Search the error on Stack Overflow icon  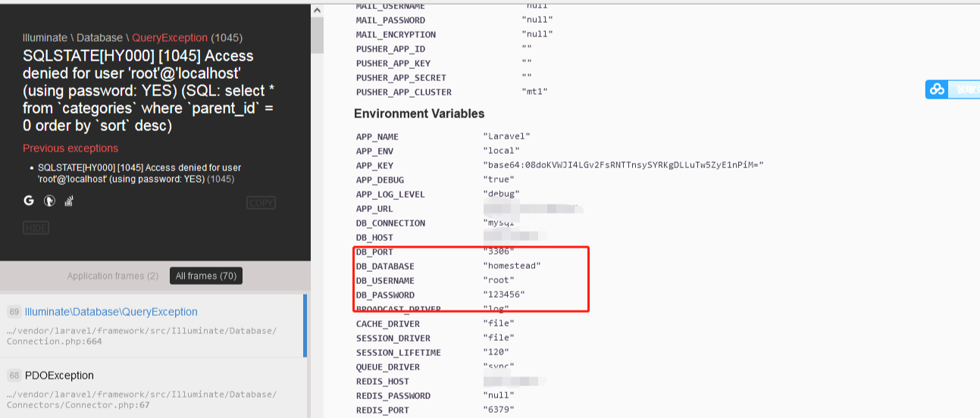(x=68, y=201)
